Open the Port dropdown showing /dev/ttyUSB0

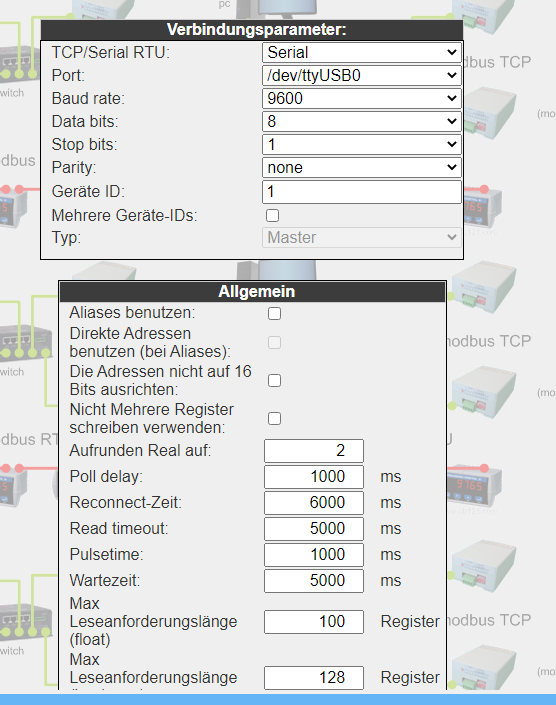pyautogui.click(x=361, y=76)
